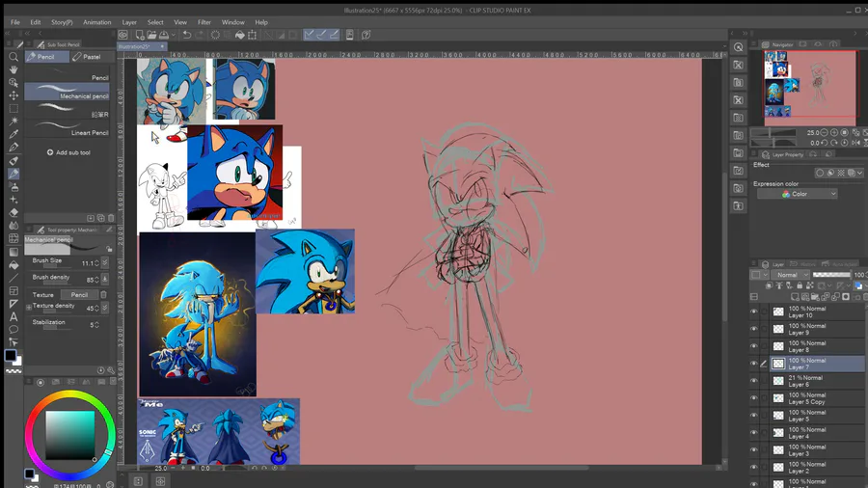Click the Clear selection sunburst icon

(x=215, y=35)
